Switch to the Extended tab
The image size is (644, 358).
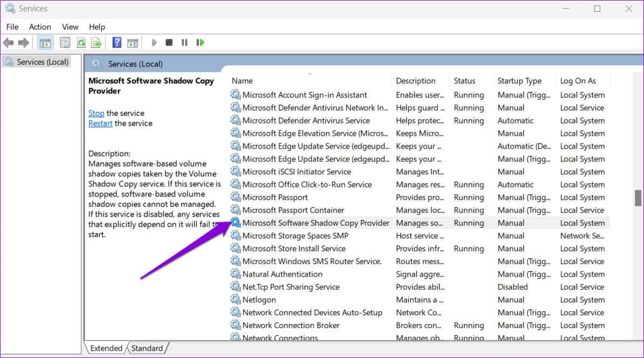106,348
